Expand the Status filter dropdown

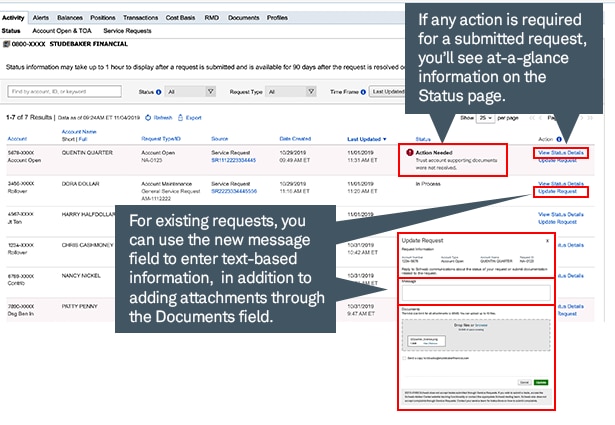click(190, 92)
